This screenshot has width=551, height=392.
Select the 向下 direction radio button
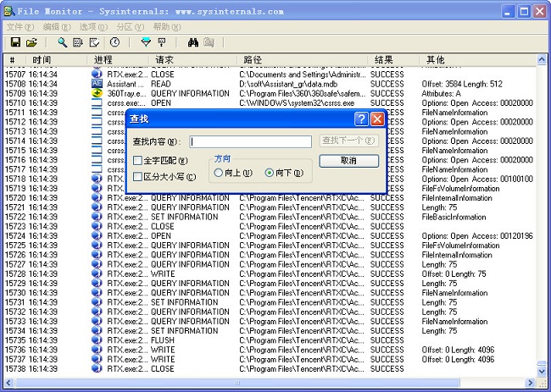pyautogui.click(x=270, y=173)
